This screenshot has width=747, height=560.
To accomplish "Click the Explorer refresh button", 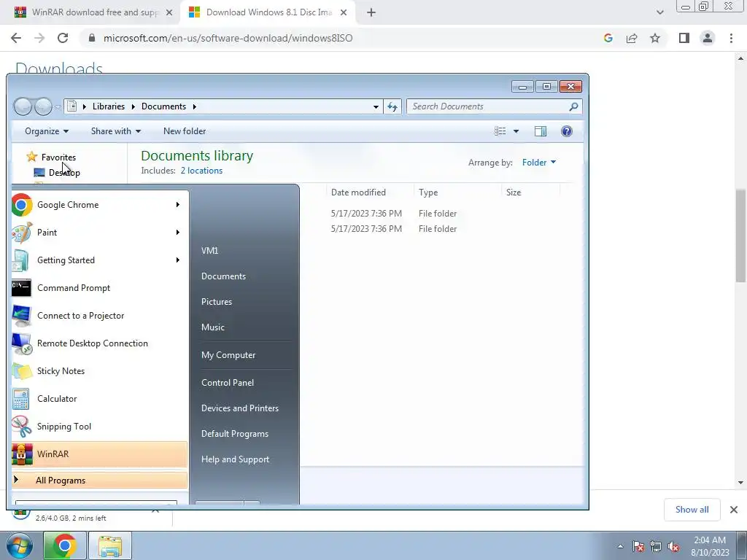I will click(392, 106).
